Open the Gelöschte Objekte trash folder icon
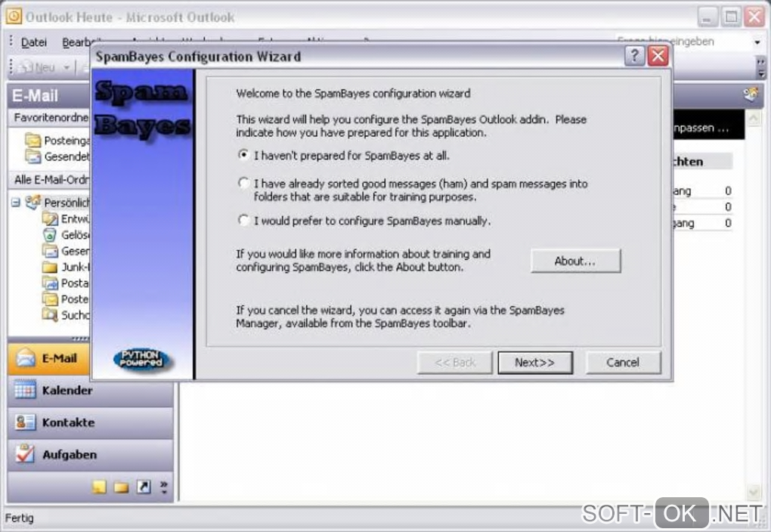This screenshot has width=771, height=532. [x=50, y=234]
